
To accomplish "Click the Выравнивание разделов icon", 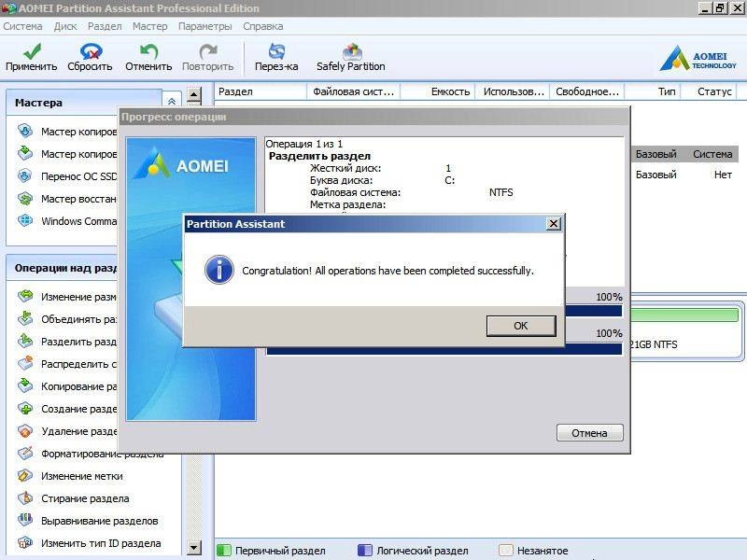I will [x=25, y=520].
